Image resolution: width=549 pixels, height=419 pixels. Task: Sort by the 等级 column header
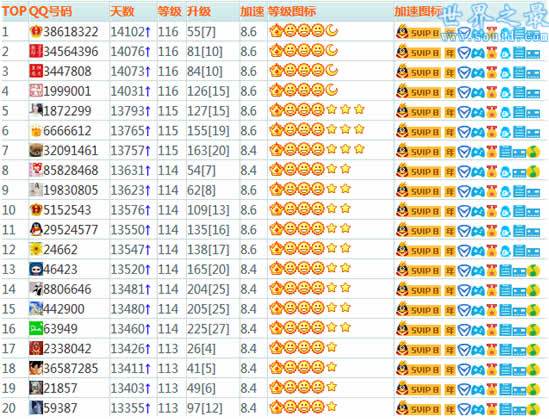(169, 12)
